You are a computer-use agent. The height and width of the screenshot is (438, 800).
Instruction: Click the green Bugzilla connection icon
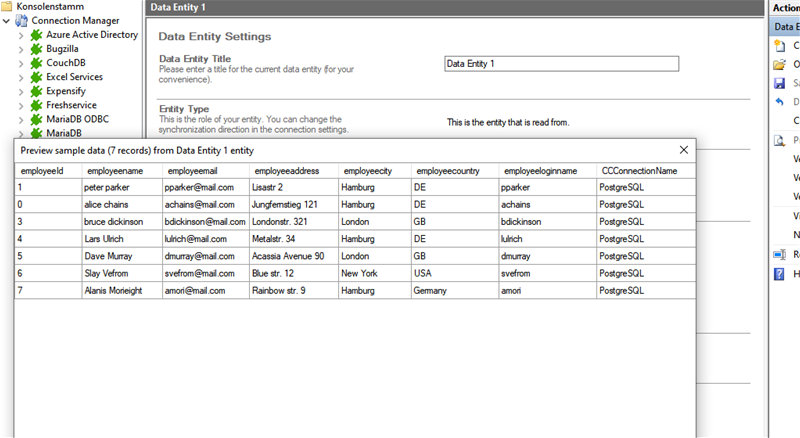(36, 48)
